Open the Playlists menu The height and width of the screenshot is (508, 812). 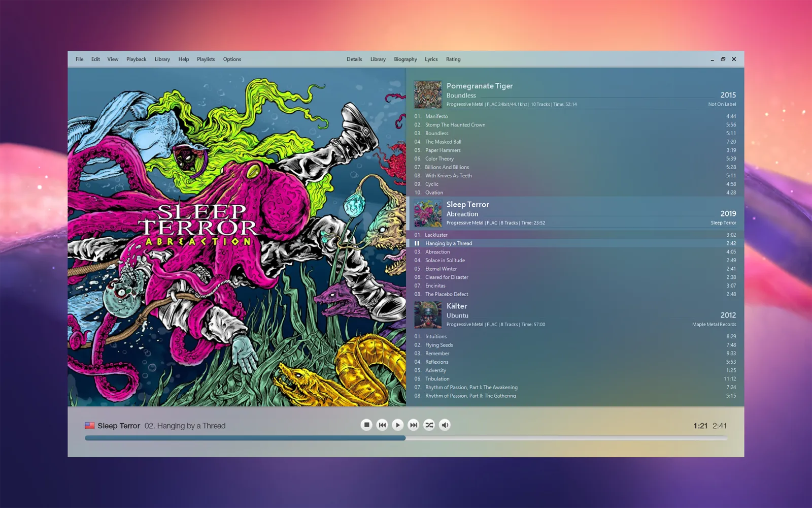pyautogui.click(x=206, y=59)
